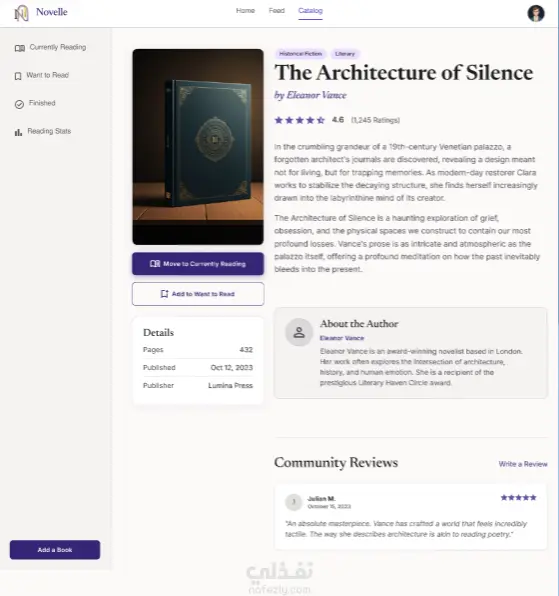Open the Write a Review link
This screenshot has height=596, width=559.
click(x=523, y=464)
